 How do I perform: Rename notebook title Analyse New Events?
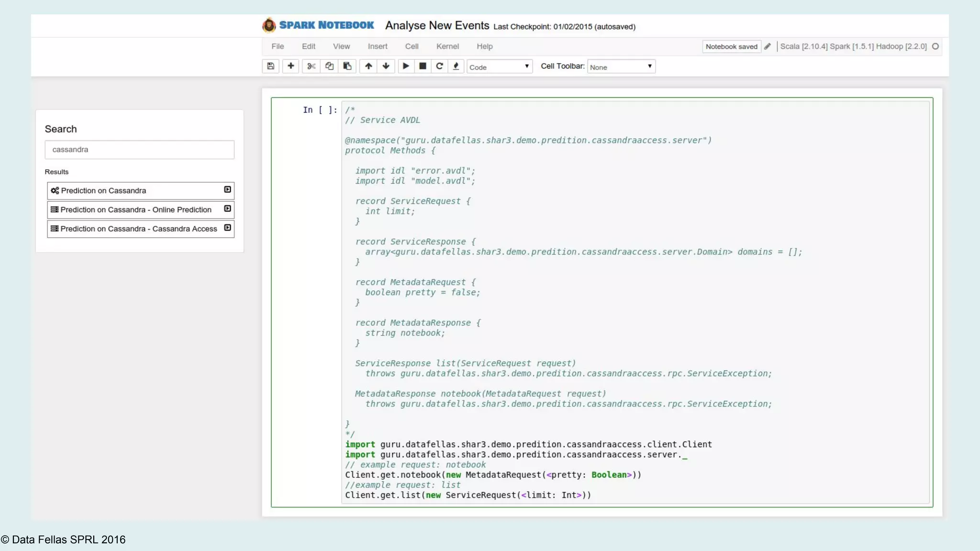pyautogui.click(x=437, y=25)
